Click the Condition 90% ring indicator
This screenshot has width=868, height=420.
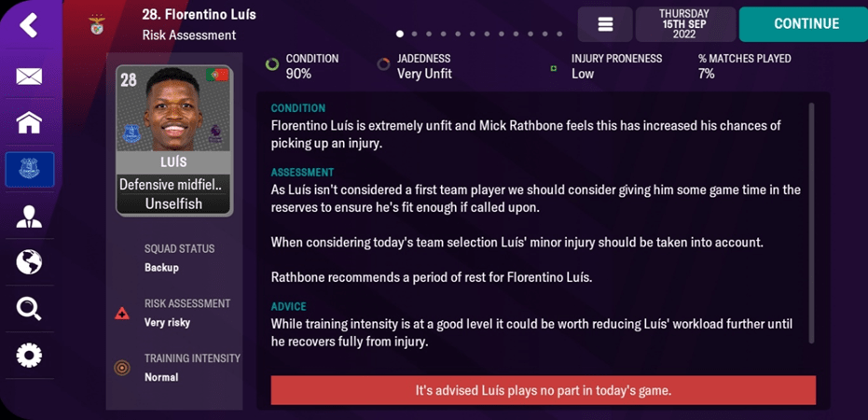[272, 65]
